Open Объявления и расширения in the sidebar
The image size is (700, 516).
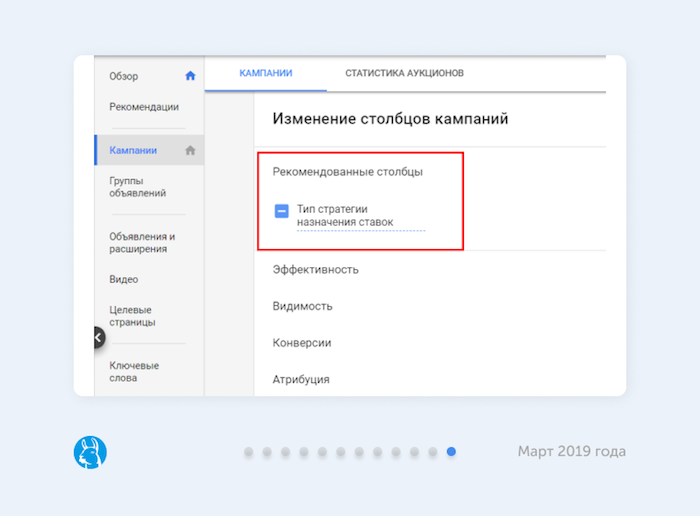[142, 243]
